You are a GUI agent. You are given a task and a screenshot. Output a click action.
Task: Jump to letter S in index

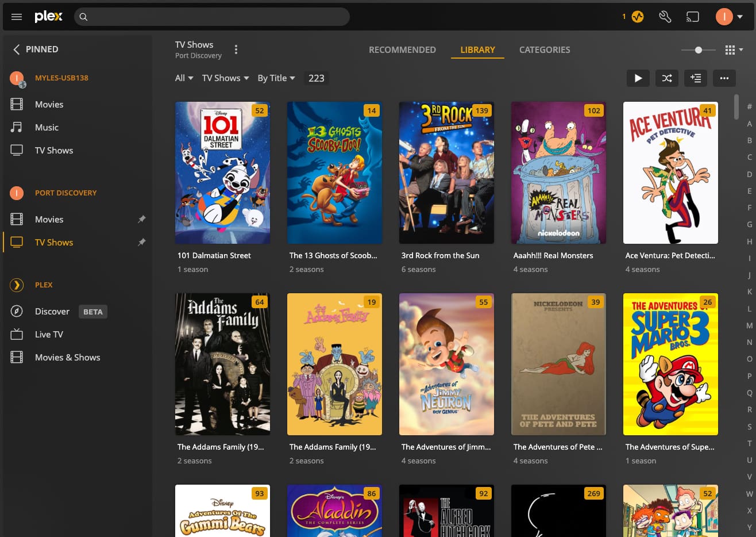[749, 427]
